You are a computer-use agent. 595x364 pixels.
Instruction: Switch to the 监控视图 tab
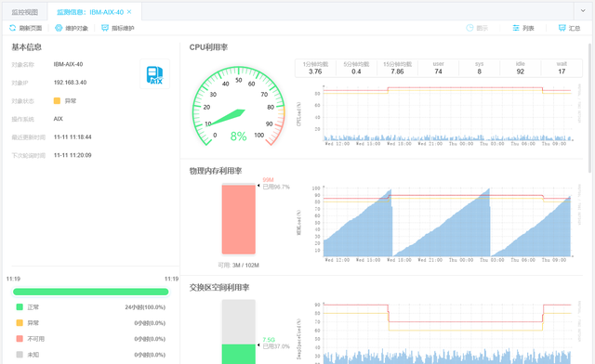pyautogui.click(x=25, y=12)
